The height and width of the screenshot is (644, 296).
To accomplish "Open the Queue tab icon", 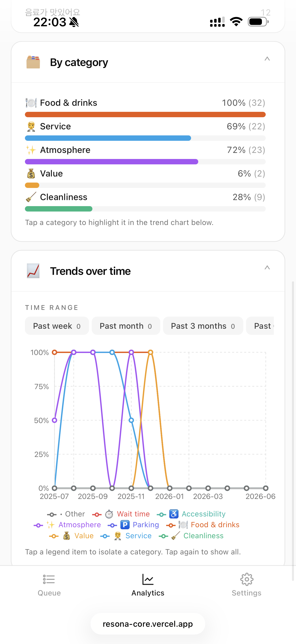I will [49, 579].
